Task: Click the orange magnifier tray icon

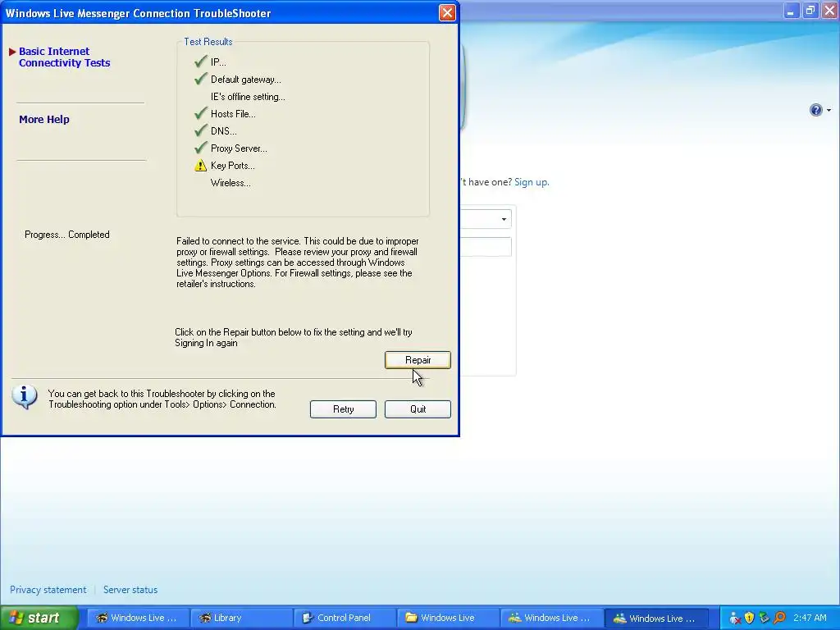Action: (779, 619)
